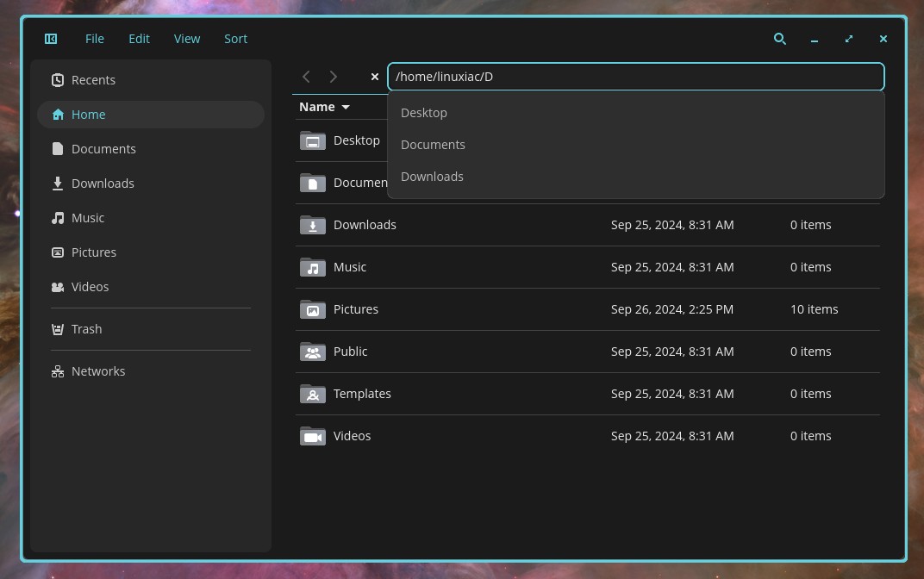This screenshot has width=924, height=579.
Task: Choose Documents from the path suggestions
Action: click(636, 144)
